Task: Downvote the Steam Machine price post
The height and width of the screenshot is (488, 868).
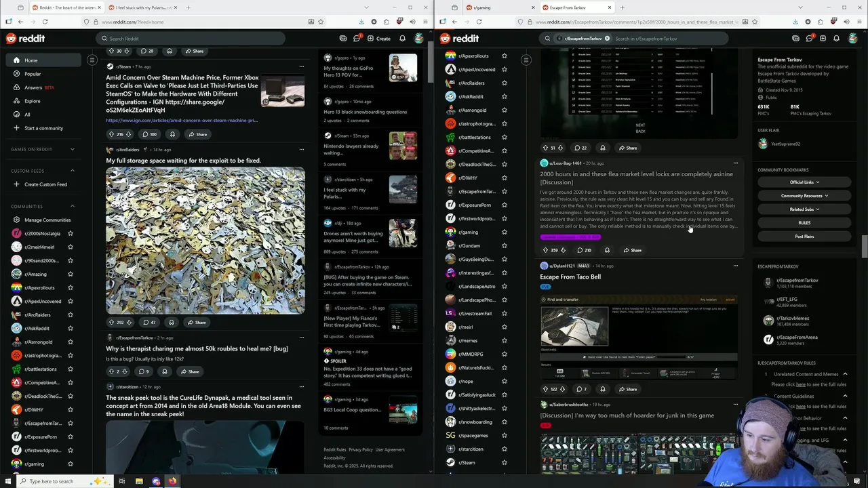Action: click(128, 134)
